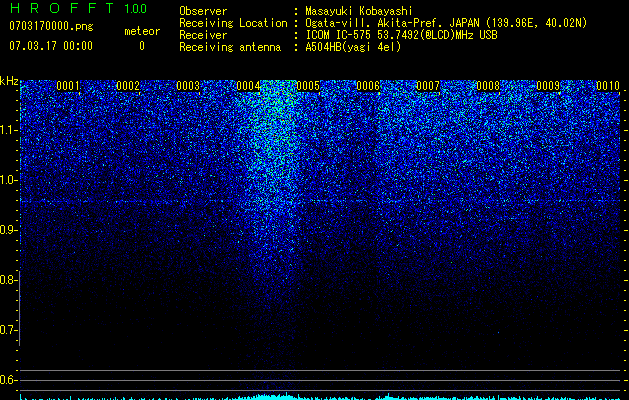
Task: Click the time marker 0009
Action: [x=548, y=86]
